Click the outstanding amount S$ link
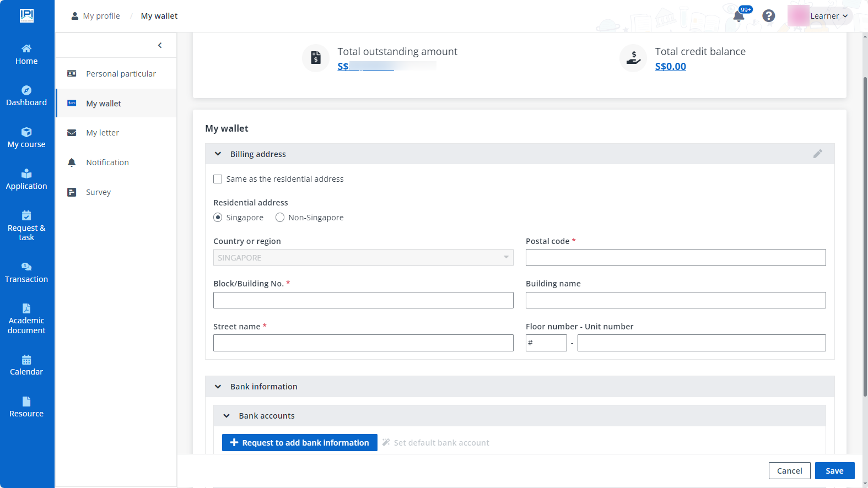Screen dimensions: 868x488 [365, 67]
